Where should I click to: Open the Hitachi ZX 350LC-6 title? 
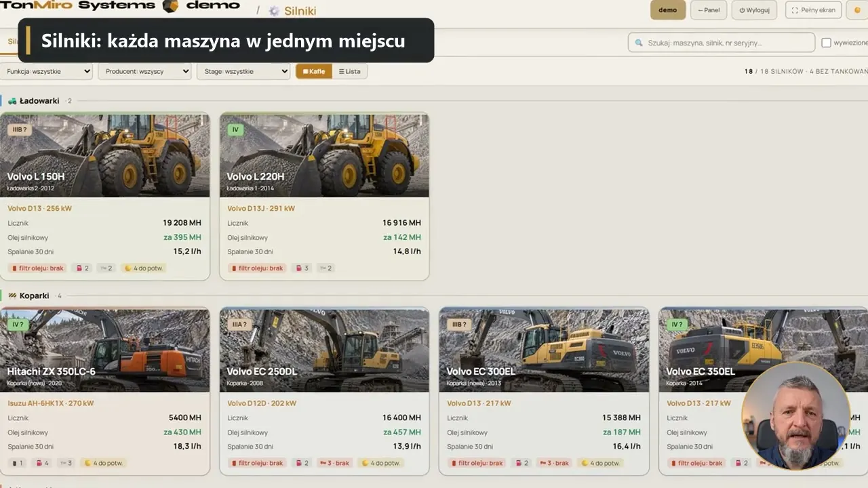[52, 371]
